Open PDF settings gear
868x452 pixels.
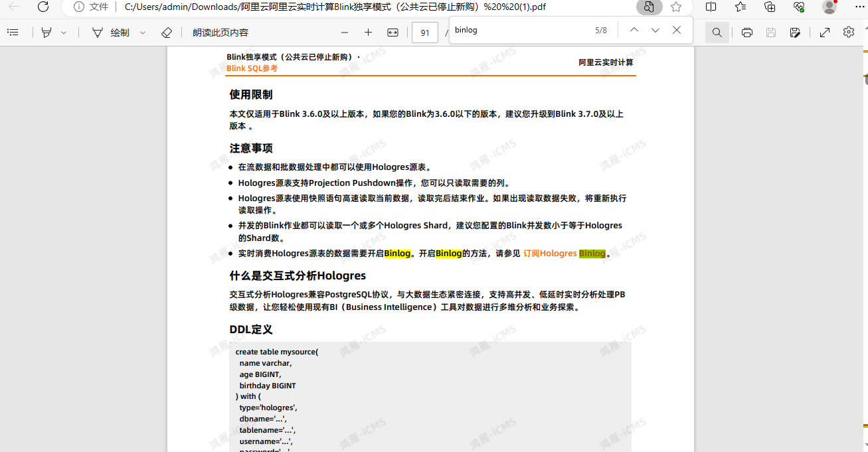point(849,33)
